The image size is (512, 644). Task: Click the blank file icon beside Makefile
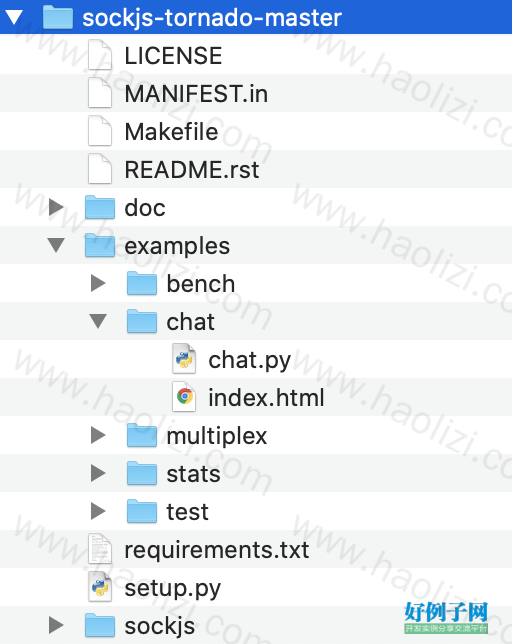[100, 131]
